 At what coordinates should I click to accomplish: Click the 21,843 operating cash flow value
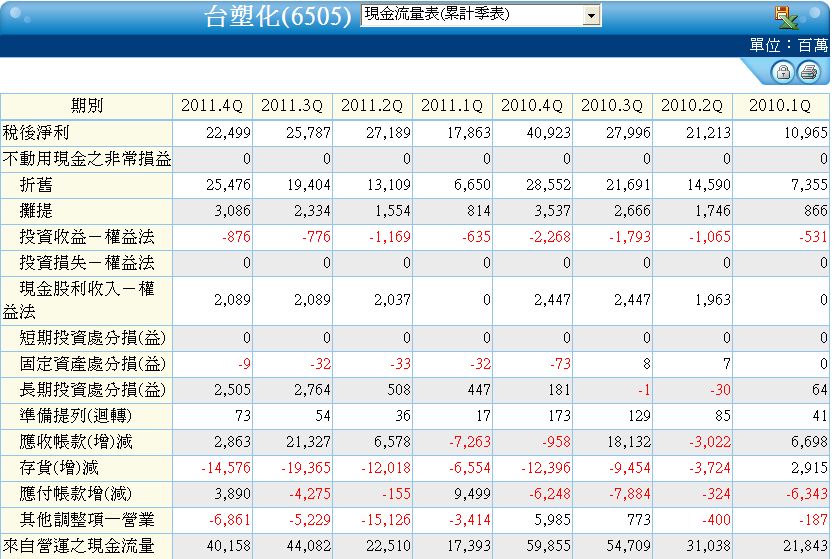(x=805, y=546)
